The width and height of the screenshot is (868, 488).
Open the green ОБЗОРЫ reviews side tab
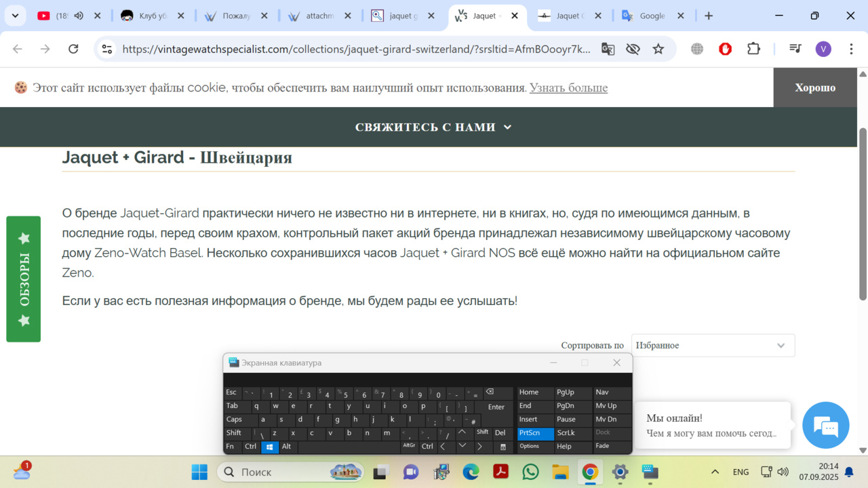[24, 279]
